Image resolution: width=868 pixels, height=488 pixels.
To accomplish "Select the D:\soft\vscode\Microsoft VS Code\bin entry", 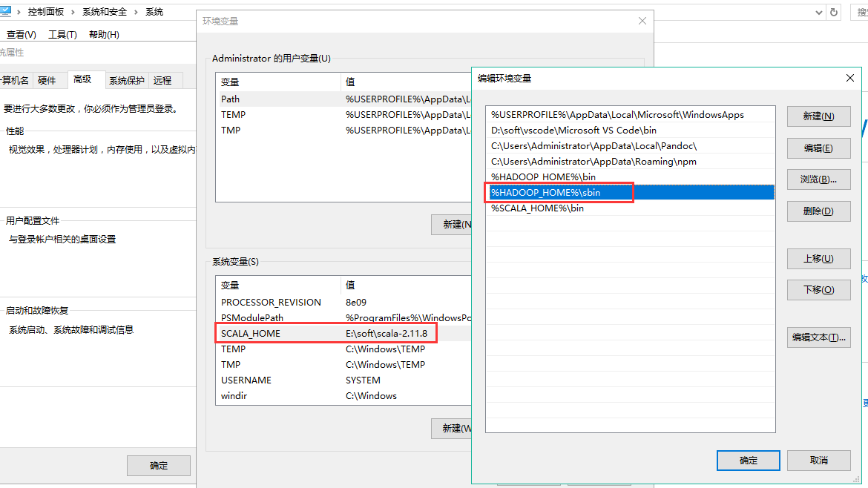I will click(630, 130).
